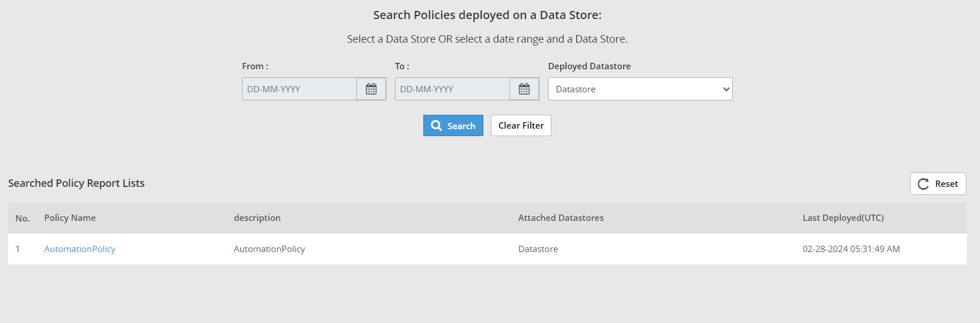This screenshot has width=980, height=323.
Task: Open the AutomationPolicy policy link
Action: pos(80,249)
